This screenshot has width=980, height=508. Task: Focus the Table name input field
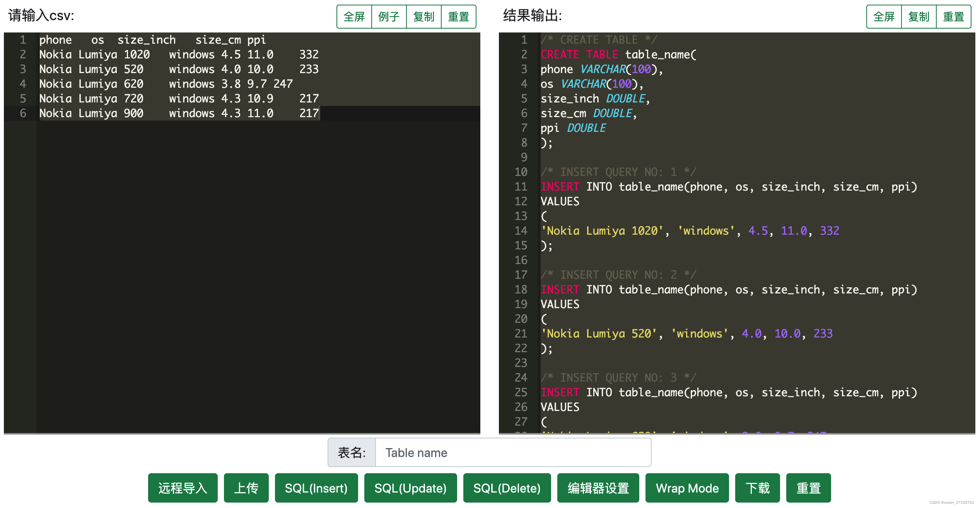tap(512, 452)
